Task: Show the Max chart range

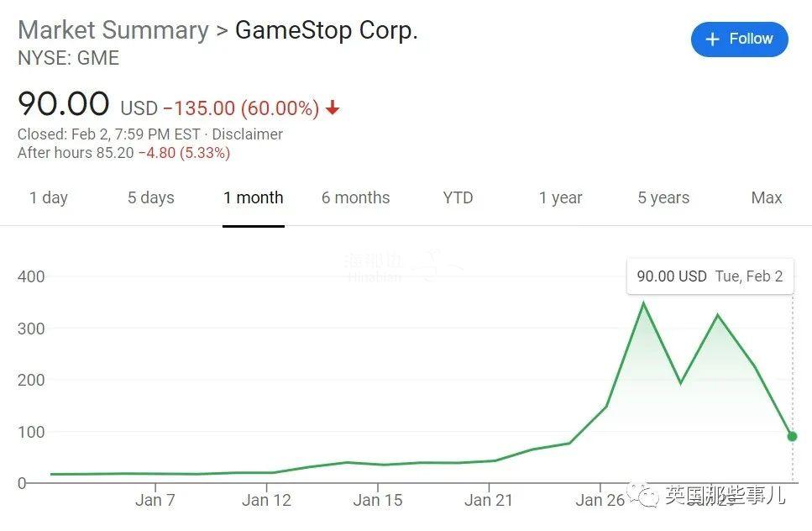Action: (767, 197)
